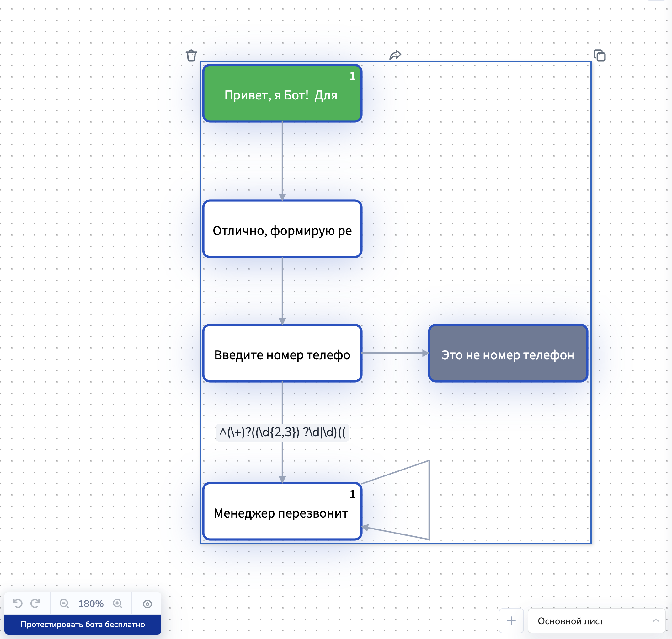672x639 pixels.
Task: Click the undo arrow icon
Action: tap(18, 604)
